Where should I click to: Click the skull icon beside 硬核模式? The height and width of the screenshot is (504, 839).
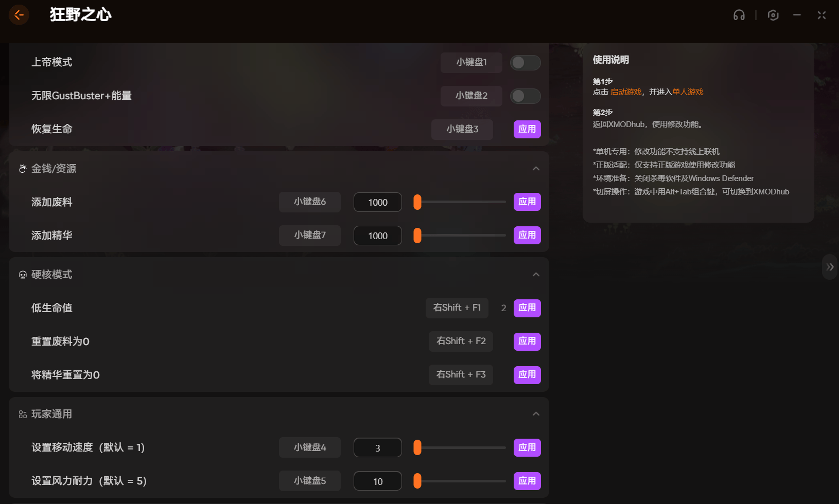click(23, 275)
